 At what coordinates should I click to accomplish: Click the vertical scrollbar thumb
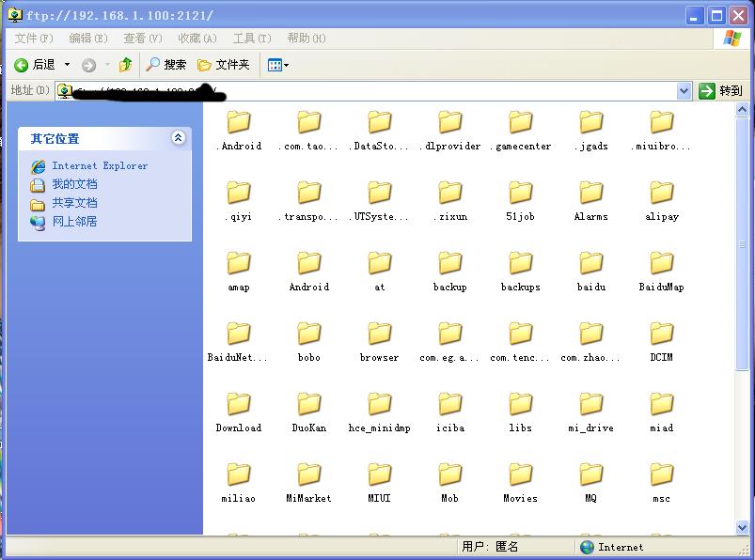pyautogui.click(x=743, y=244)
